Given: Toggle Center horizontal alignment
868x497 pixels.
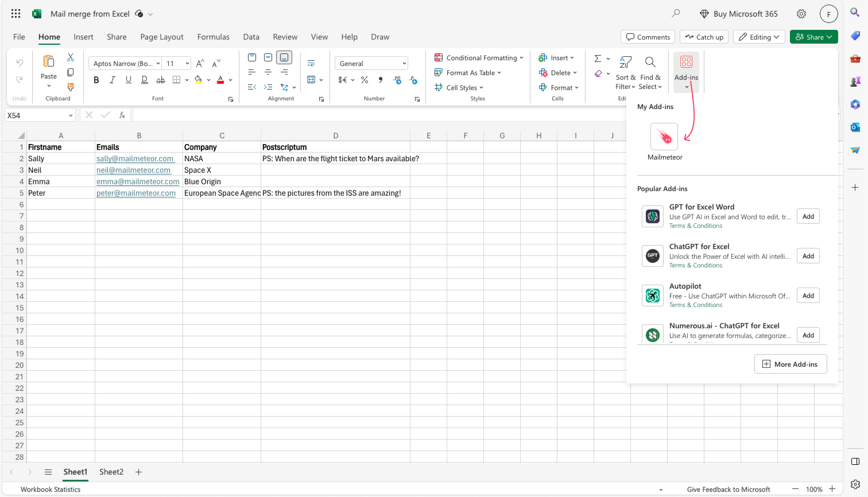Looking at the screenshot, I should pyautogui.click(x=268, y=72).
